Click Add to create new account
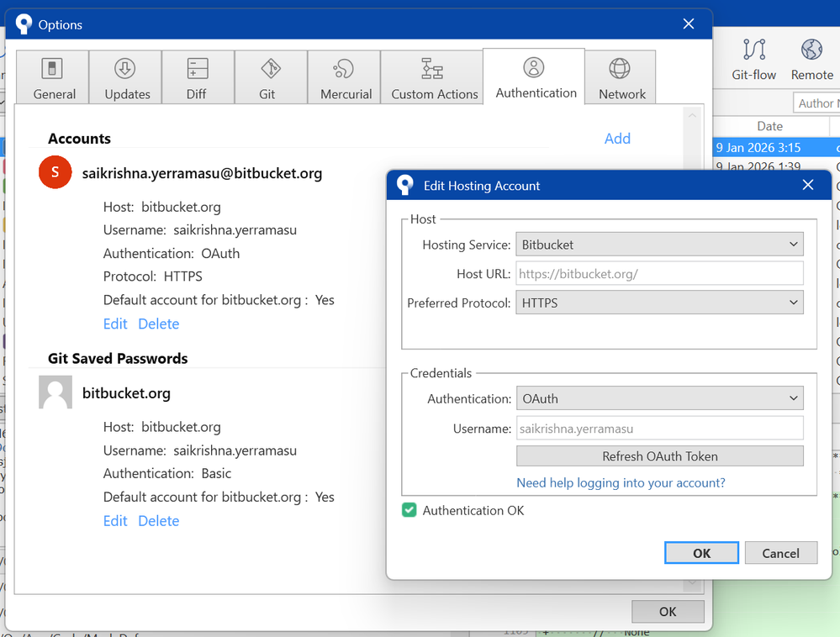This screenshot has width=840, height=637. coord(617,139)
